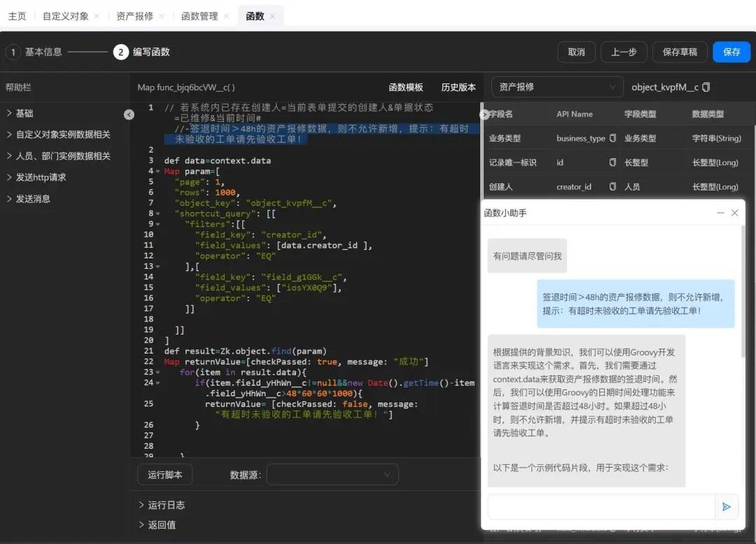The width and height of the screenshot is (756, 544).
Task: Collapse the left help sidebar arrow
Action: [129, 114]
